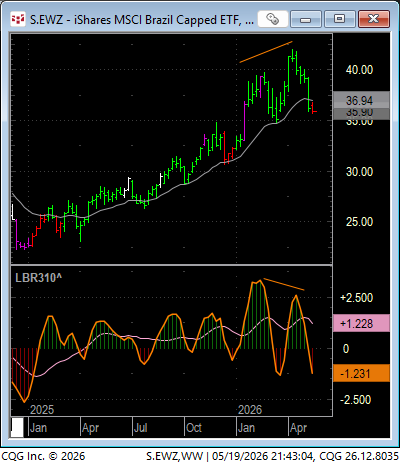
Task: Select the orange trendline above price highs
Action: coord(266,52)
